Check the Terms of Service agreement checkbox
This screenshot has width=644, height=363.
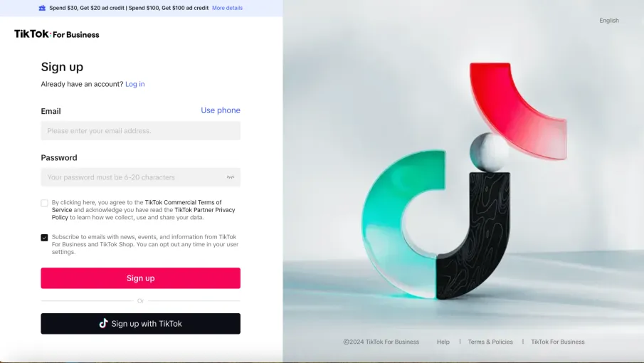pos(44,203)
